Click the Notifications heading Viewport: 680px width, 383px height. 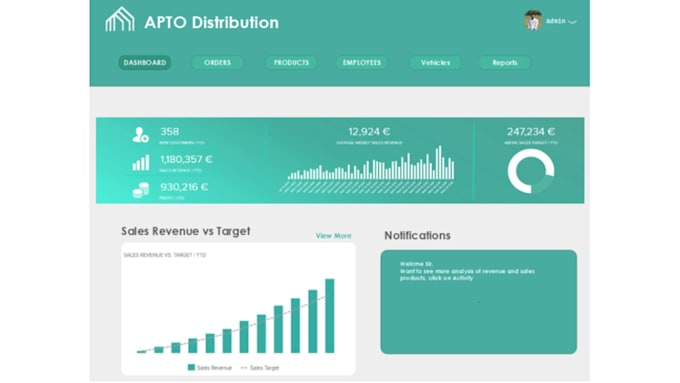[x=417, y=236]
